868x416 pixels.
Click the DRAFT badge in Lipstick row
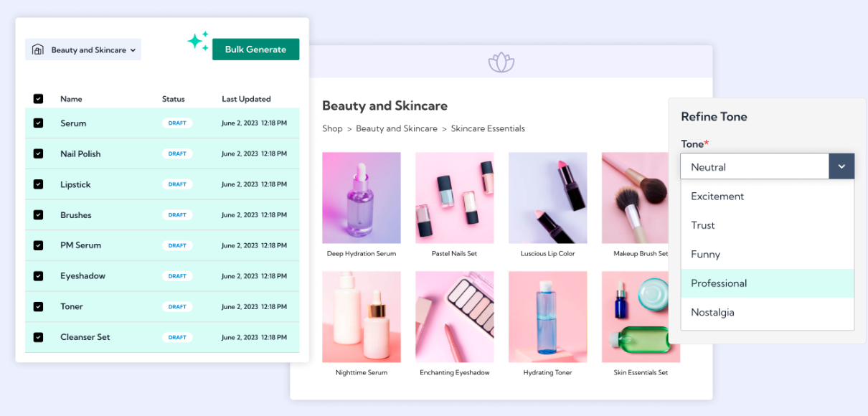pos(177,184)
